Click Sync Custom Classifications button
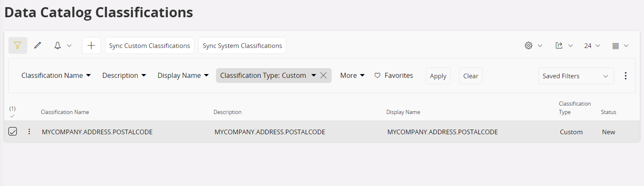Image resolution: width=644 pixels, height=186 pixels. tap(150, 45)
